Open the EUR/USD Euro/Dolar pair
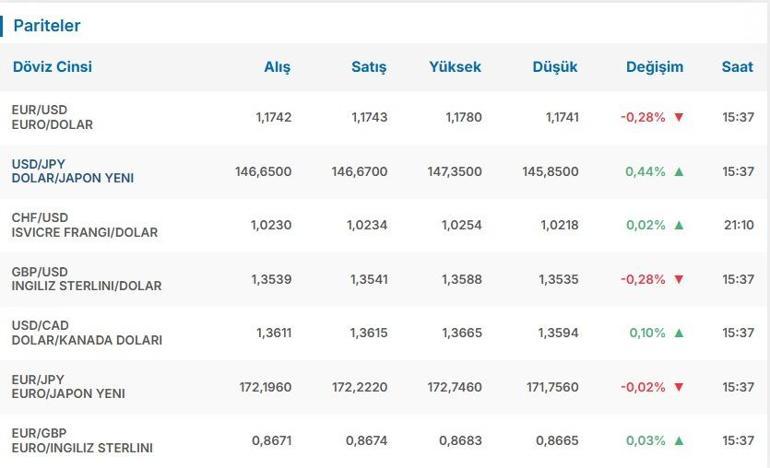770x468 pixels. coord(52,117)
